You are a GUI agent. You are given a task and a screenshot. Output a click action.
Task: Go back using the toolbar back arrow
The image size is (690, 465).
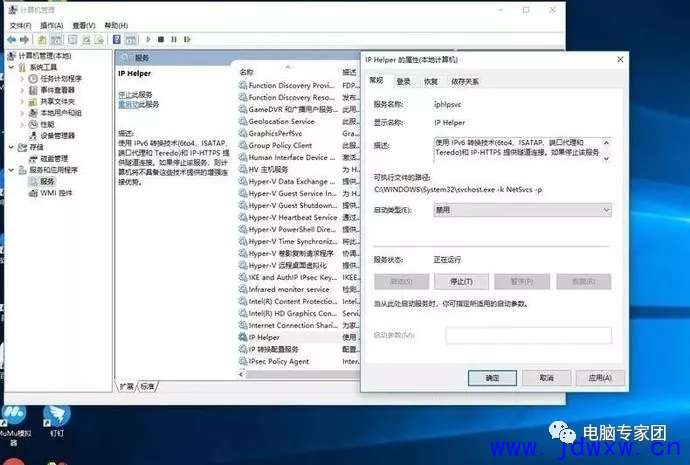[x=11, y=40]
